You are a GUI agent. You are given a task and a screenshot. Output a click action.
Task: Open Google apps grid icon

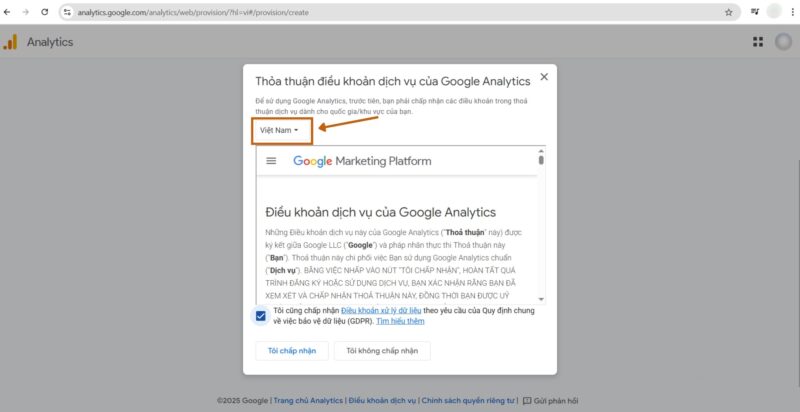coord(758,42)
